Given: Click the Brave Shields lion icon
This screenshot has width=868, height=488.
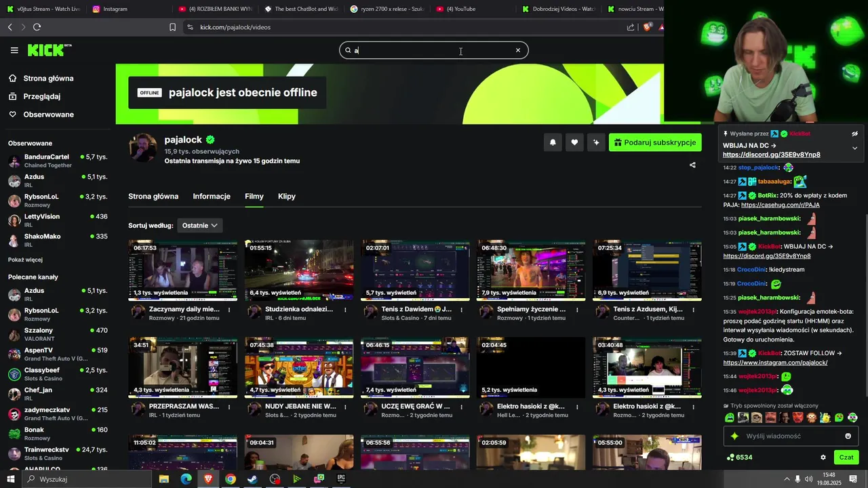Looking at the screenshot, I should [647, 27].
